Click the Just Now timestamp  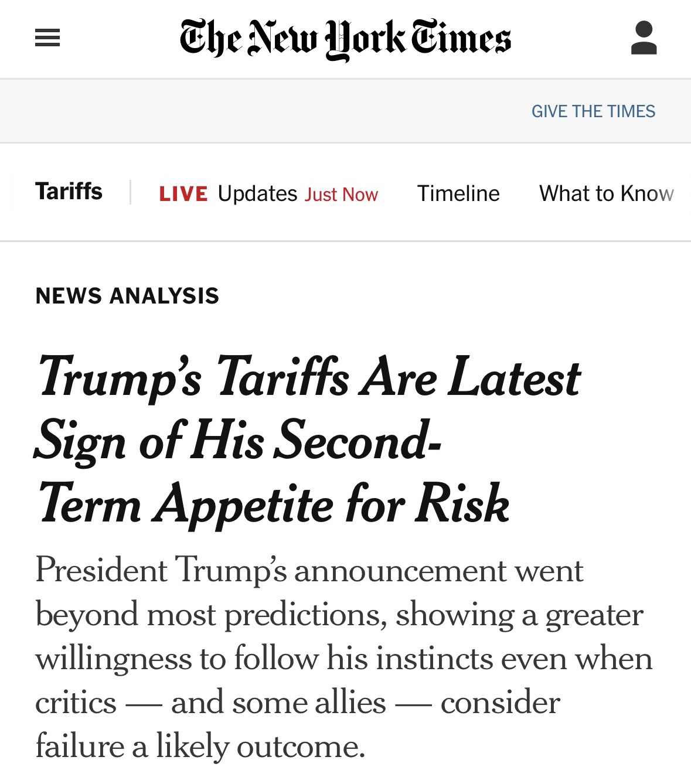pyautogui.click(x=341, y=195)
